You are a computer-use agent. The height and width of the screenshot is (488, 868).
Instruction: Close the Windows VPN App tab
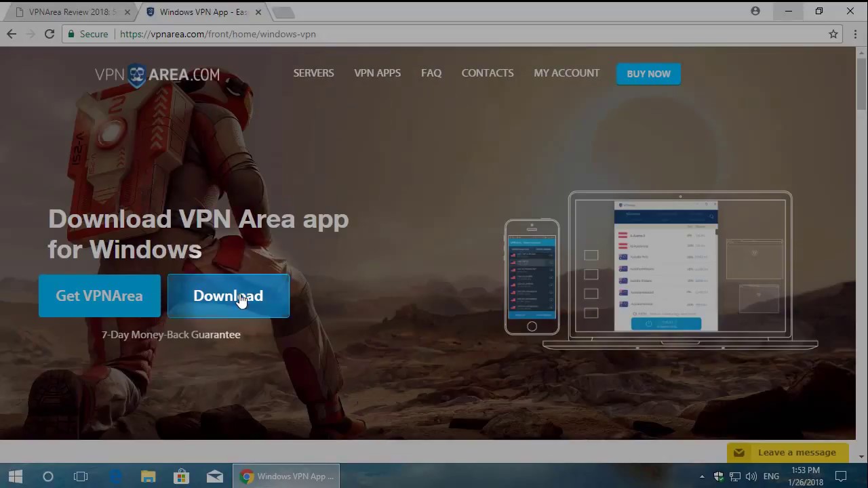point(258,12)
